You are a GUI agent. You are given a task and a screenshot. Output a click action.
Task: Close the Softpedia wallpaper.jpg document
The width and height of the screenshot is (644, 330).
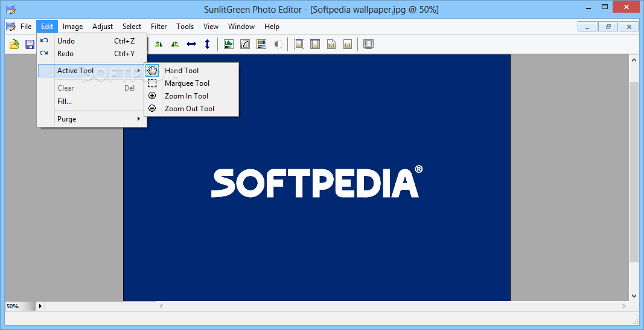[630, 27]
